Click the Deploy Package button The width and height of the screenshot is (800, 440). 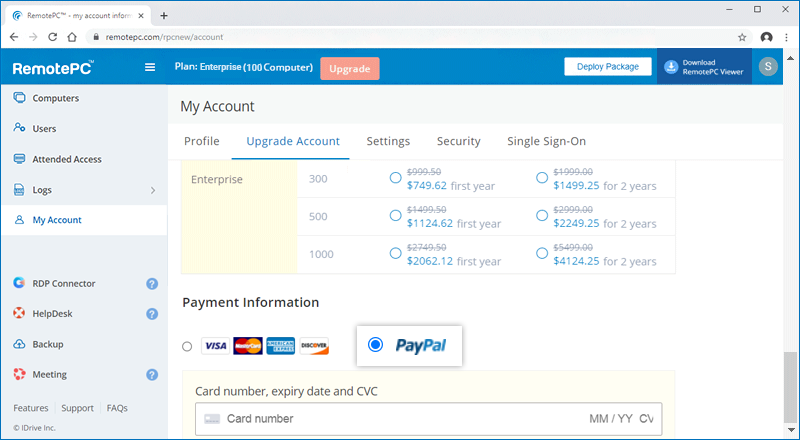click(x=608, y=66)
